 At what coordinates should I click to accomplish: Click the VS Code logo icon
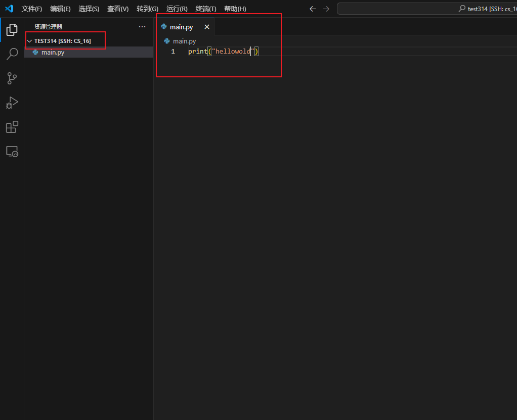pos(9,9)
